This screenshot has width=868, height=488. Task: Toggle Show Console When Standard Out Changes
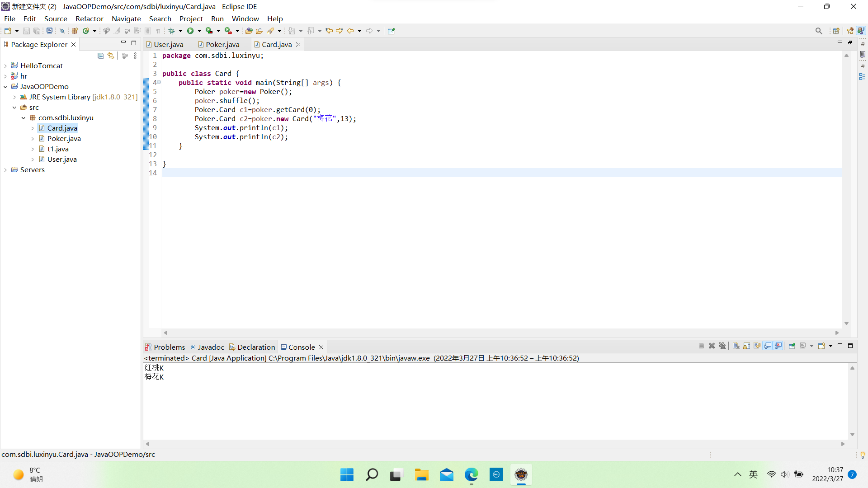(x=768, y=346)
